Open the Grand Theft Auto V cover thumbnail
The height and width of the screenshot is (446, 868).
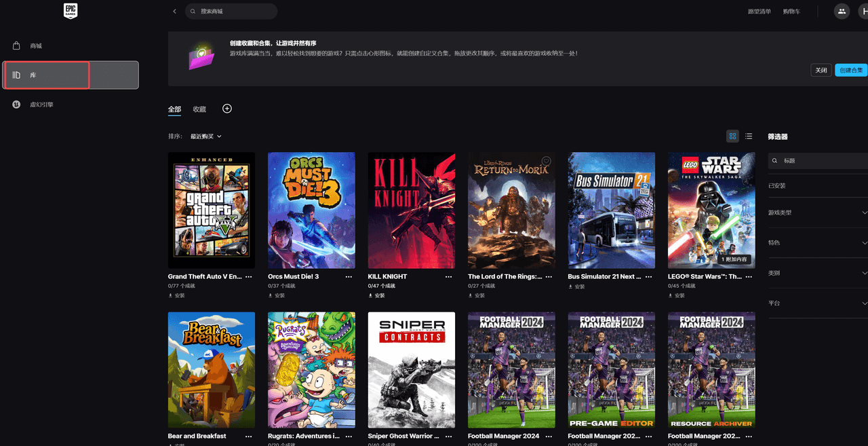(x=212, y=210)
